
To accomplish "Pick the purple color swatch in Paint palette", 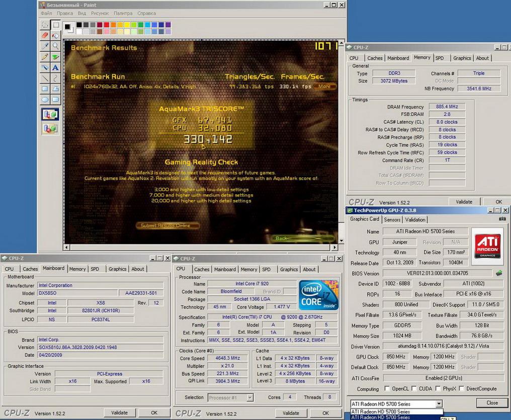I will [168, 25].
